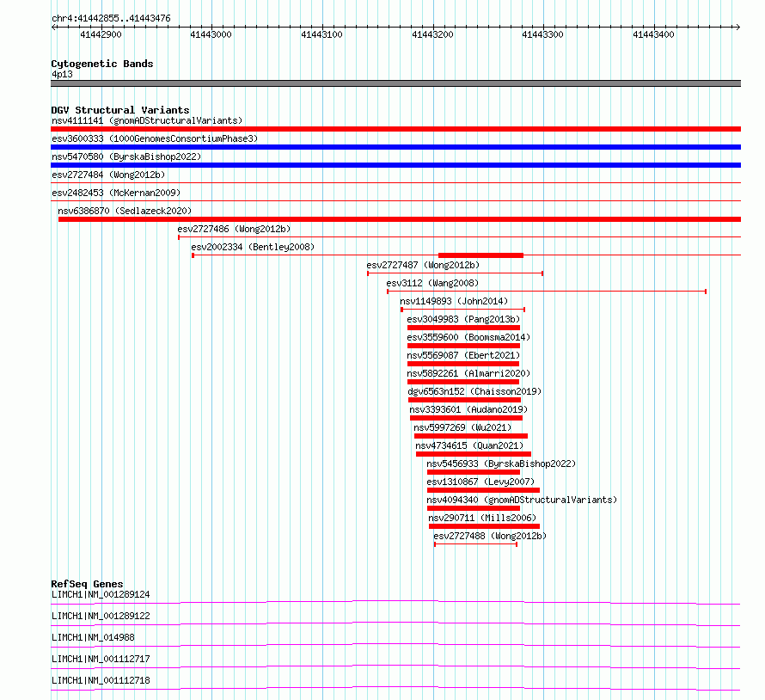Select the esv3600333 1000GenomesConsortiumPhase3 label
765x700 pixels.
coord(155,138)
